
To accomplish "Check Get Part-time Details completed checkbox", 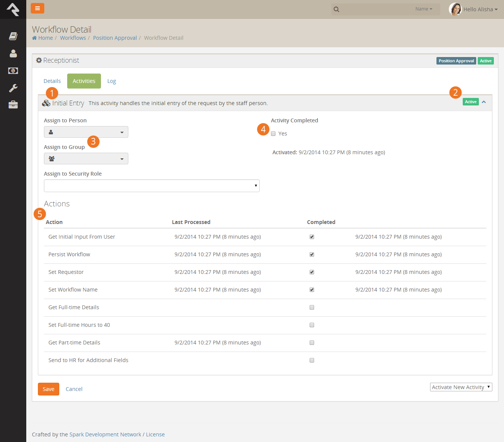I will tap(312, 343).
